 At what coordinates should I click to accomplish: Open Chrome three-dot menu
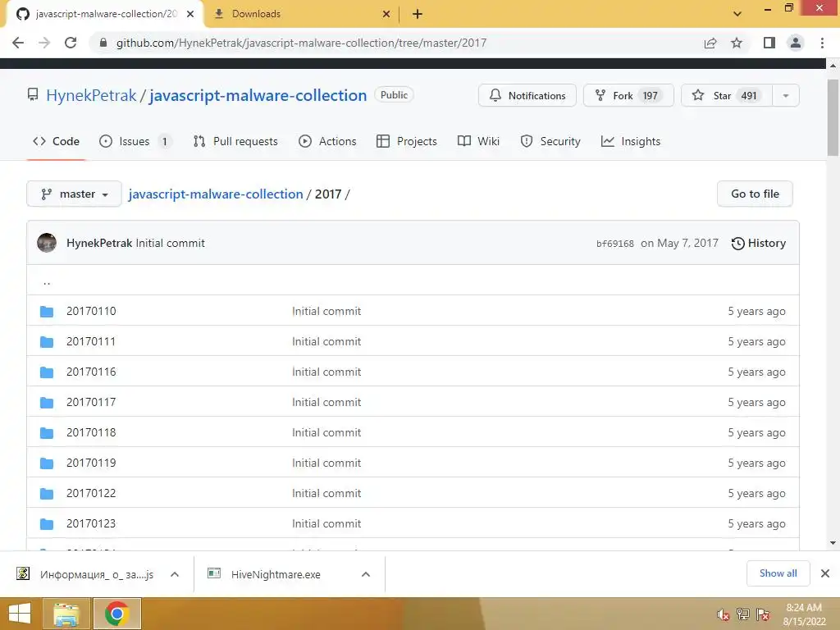tap(822, 43)
